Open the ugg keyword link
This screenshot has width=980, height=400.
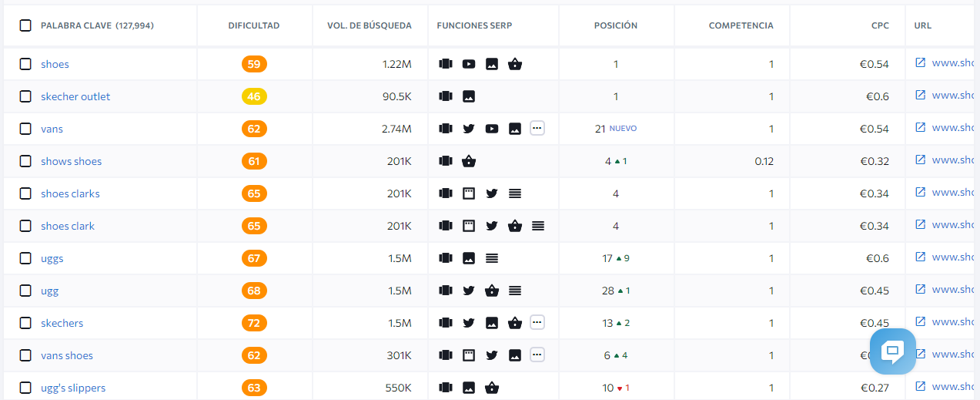pos(49,291)
